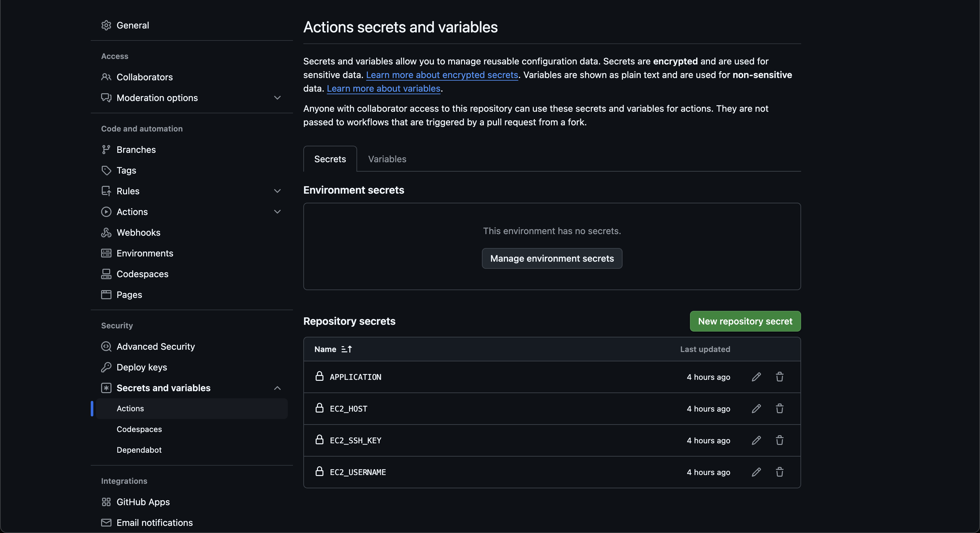Edit EC2_USERNAME secret with pencil icon
The width and height of the screenshot is (980, 533).
pos(756,472)
